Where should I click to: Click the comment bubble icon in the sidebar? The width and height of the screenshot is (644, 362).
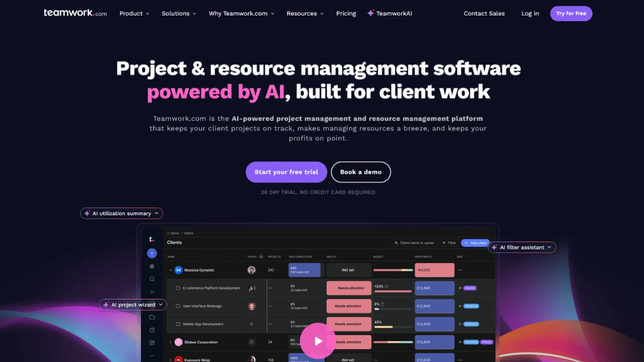coord(152,342)
